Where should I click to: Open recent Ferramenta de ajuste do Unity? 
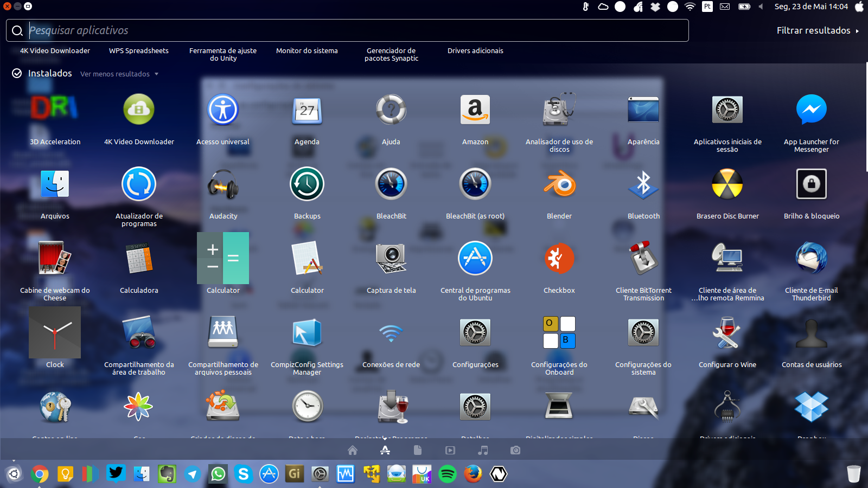tap(223, 54)
